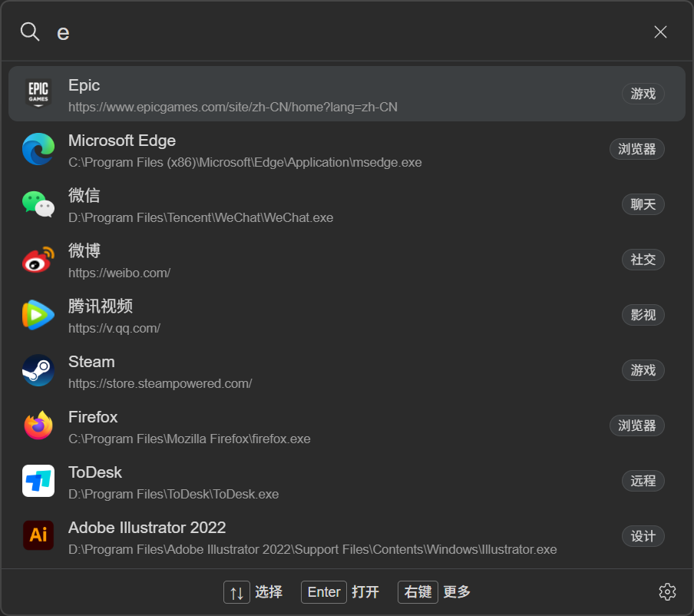This screenshot has height=616, width=694.
Task: Click the WeChat.exe path text
Action: (200, 218)
